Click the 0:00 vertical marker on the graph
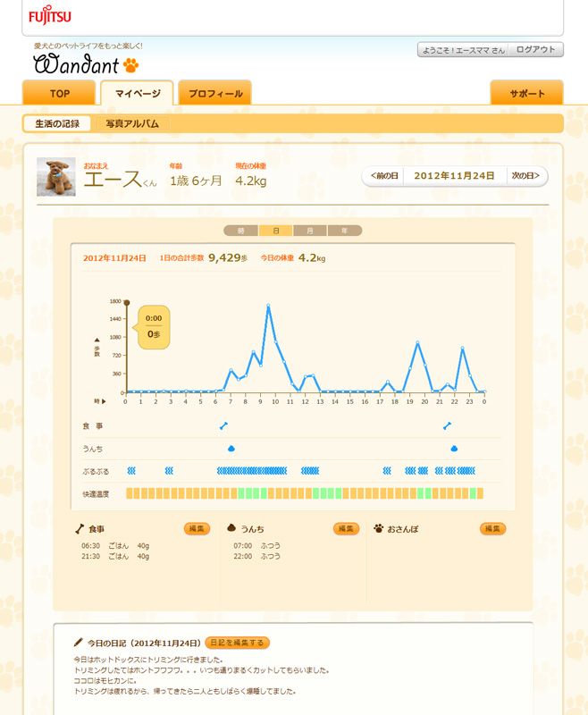 126,347
